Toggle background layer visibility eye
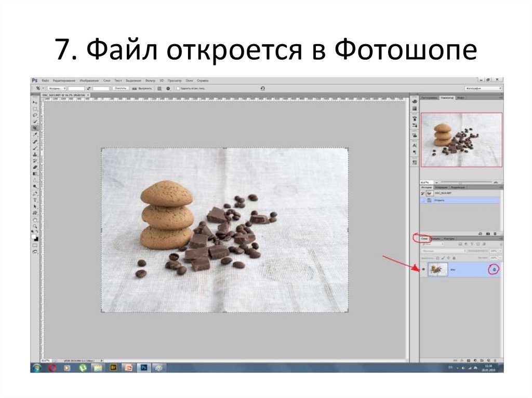The height and width of the screenshot is (398, 532). [423, 269]
